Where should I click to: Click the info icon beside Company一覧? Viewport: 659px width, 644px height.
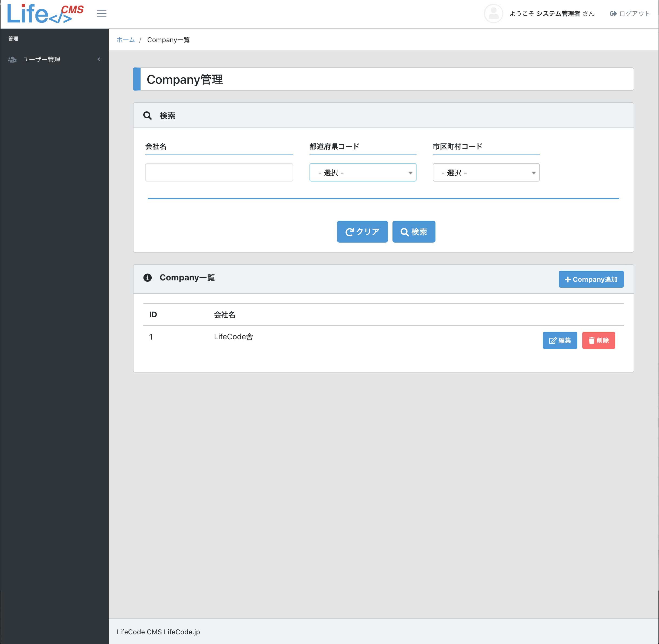click(x=148, y=277)
